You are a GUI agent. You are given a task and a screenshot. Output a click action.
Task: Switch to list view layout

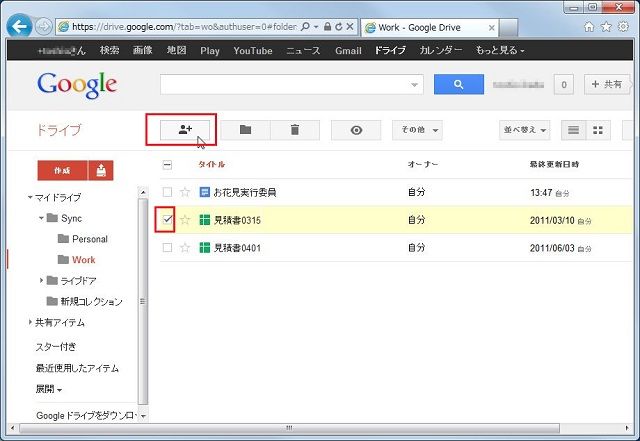pos(573,130)
